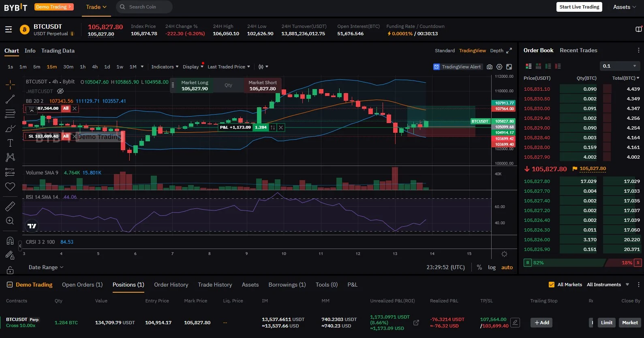Expand chart panel with diagonal arrows icon

(509, 51)
